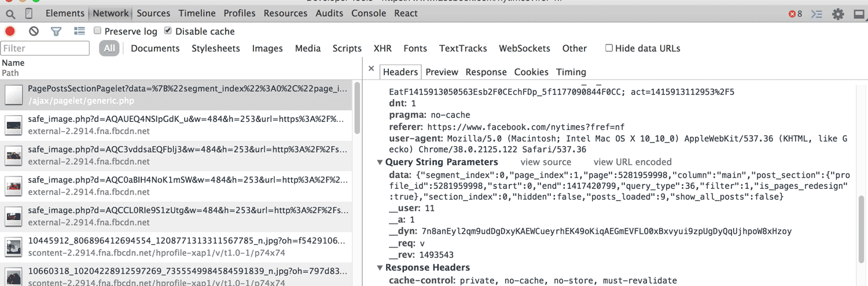Toggle the filter funnel icon
This screenshot has width=868, height=286.
coord(56,31)
